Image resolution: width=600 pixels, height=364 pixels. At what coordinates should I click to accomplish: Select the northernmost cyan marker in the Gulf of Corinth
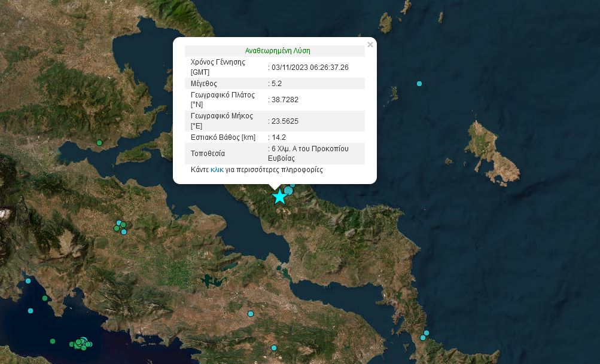[28, 281]
